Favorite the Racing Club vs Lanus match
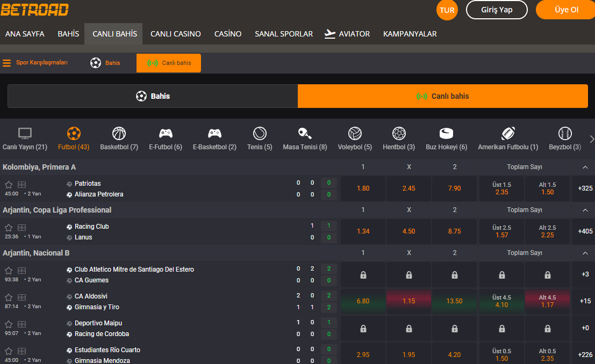The image size is (595, 364). point(9,228)
